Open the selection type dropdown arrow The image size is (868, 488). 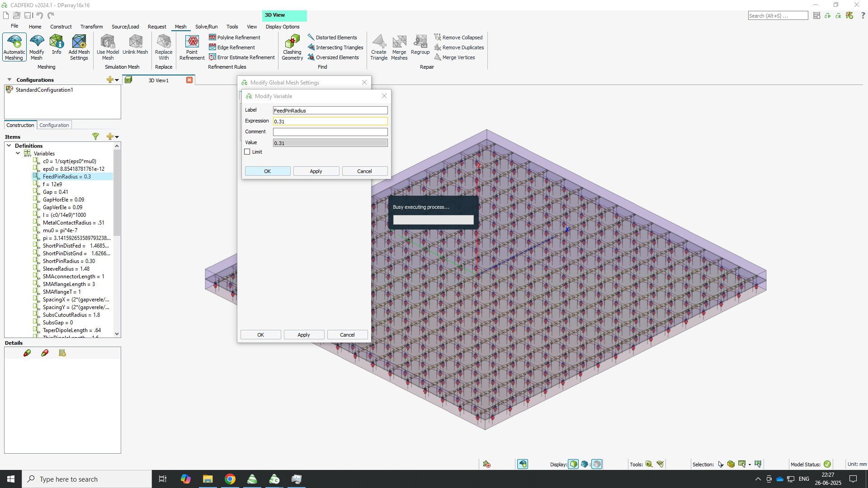(x=750, y=465)
